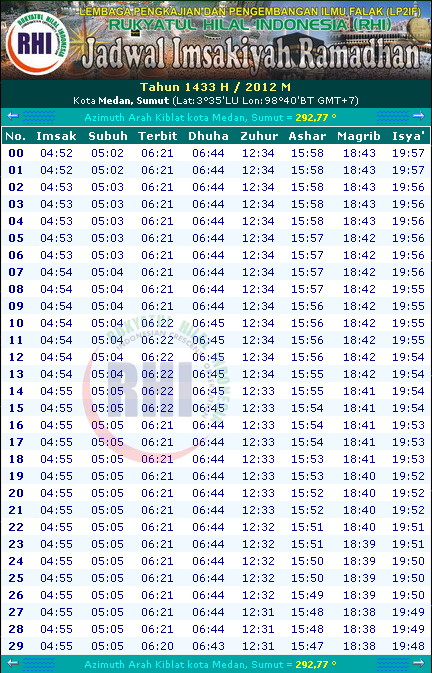Click the Terbit column header
Image resolution: width=432 pixels, height=673 pixels.
tap(157, 136)
